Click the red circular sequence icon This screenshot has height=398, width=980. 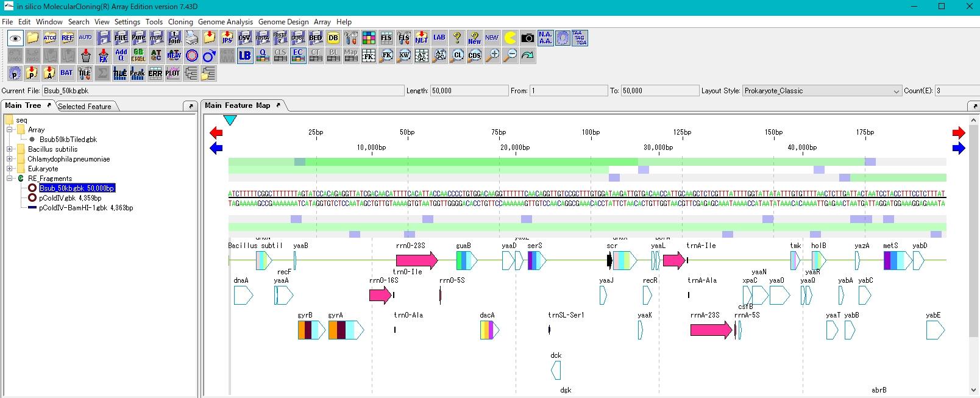point(192,55)
